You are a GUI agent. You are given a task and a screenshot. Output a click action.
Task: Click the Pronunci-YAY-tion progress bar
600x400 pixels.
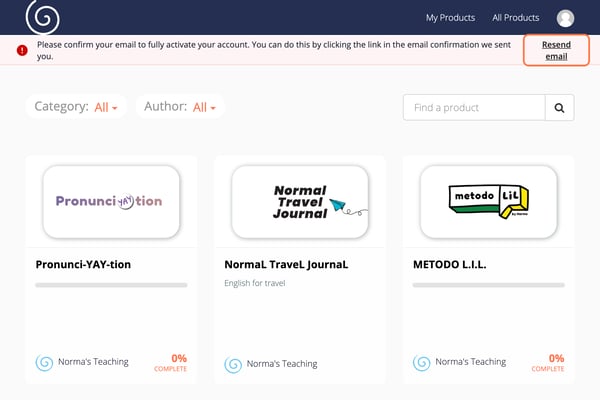click(x=111, y=285)
